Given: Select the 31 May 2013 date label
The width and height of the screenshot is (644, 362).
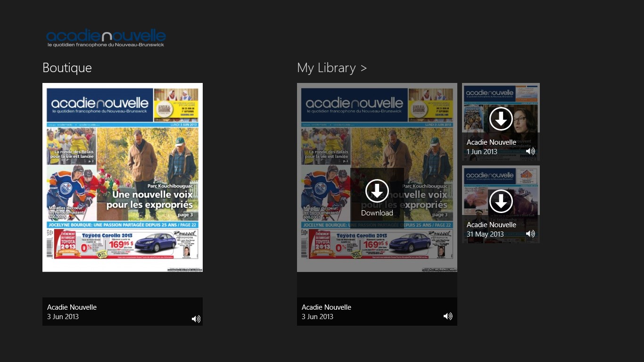Looking at the screenshot, I should [x=485, y=234].
